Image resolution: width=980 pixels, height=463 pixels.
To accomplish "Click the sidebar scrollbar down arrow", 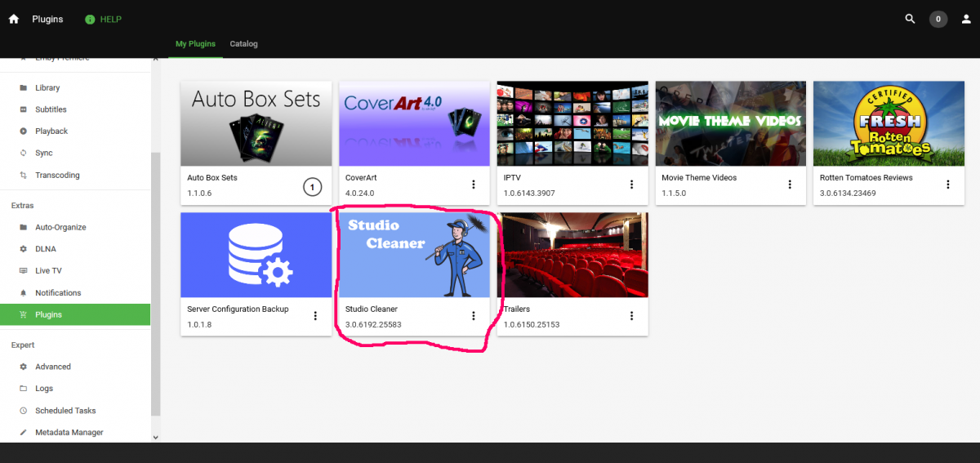I will [x=156, y=438].
